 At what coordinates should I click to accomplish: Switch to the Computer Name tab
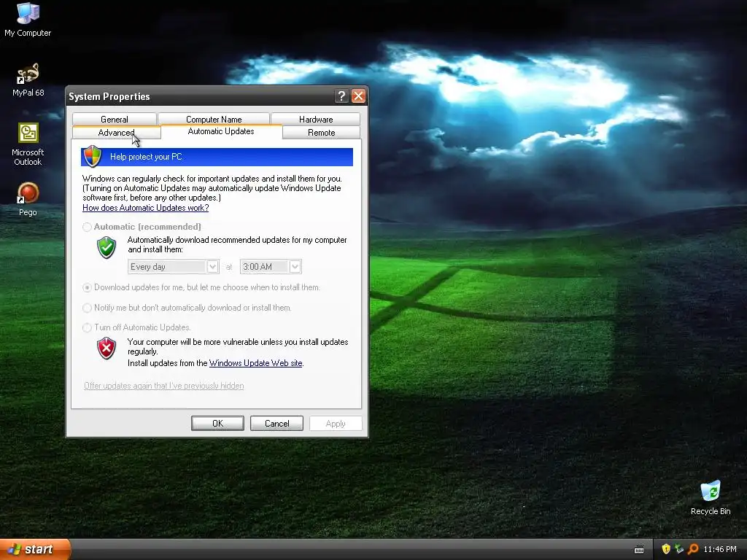click(214, 119)
